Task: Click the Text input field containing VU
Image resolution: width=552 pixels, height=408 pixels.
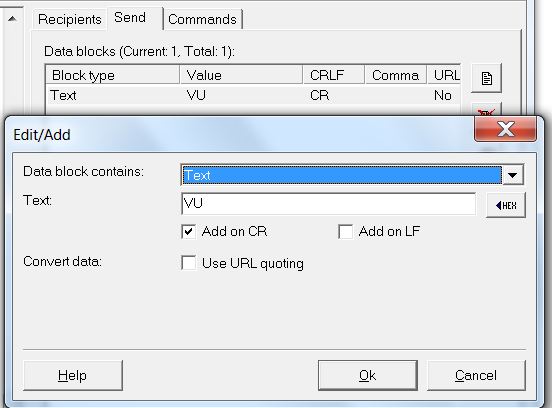Action: pyautogui.click(x=328, y=203)
